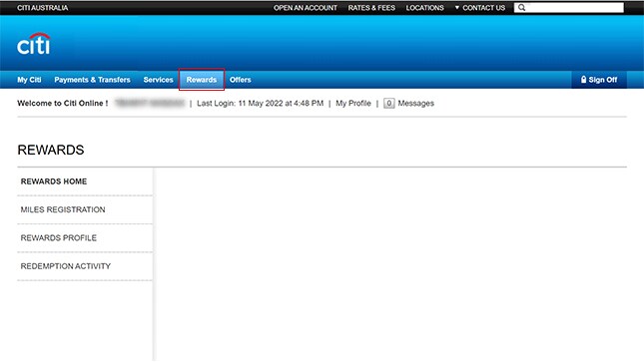This screenshot has width=644, height=362.
Task: Click the Citi logo
Action: [34, 44]
